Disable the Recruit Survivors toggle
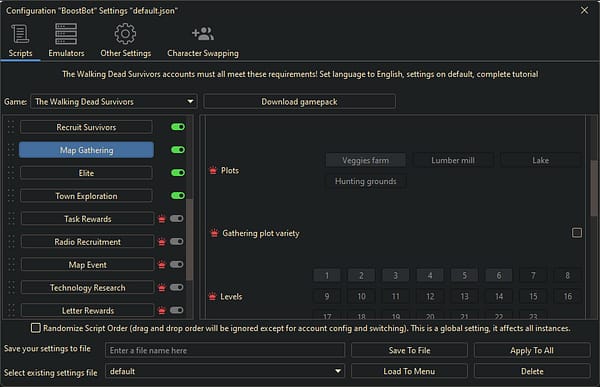 point(178,127)
